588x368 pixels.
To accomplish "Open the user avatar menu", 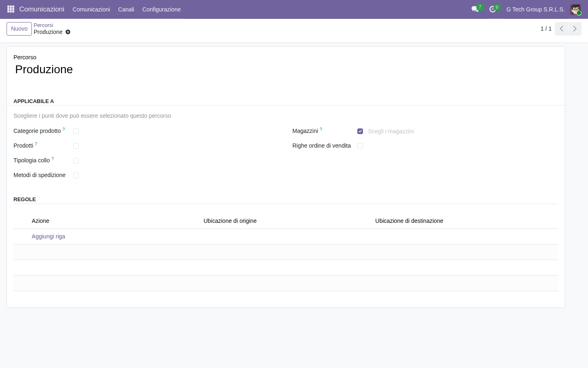I will click(575, 9).
